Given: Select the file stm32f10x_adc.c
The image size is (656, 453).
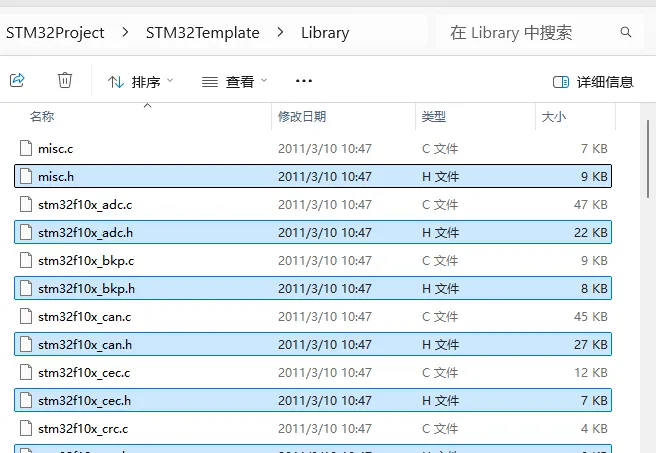Looking at the screenshot, I should [313, 205].
